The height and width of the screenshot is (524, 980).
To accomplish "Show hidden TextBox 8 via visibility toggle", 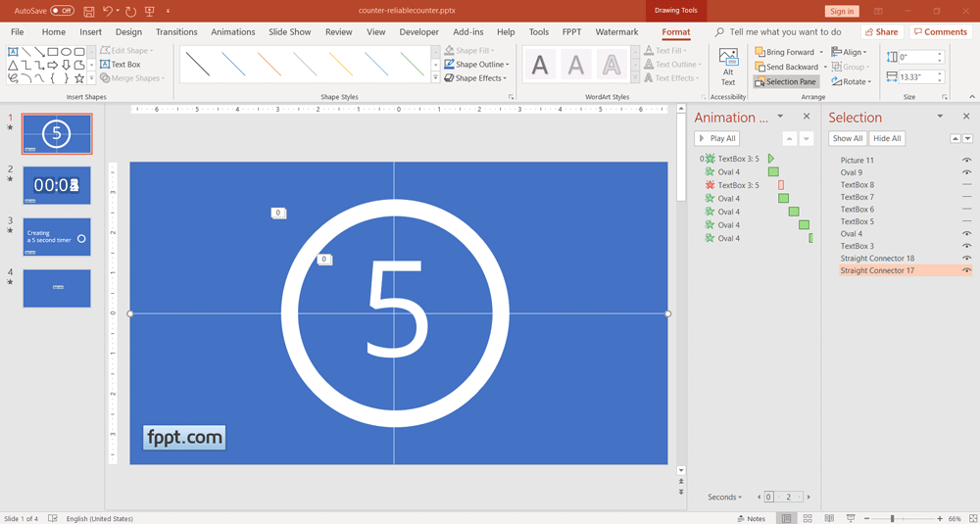I will (x=966, y=184).
